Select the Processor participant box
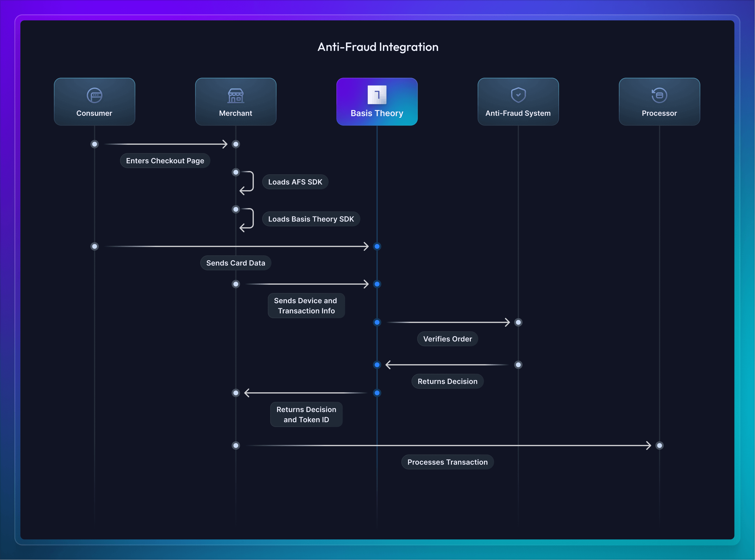Viewport: 755px width, 560px height. tap(659, 102)
